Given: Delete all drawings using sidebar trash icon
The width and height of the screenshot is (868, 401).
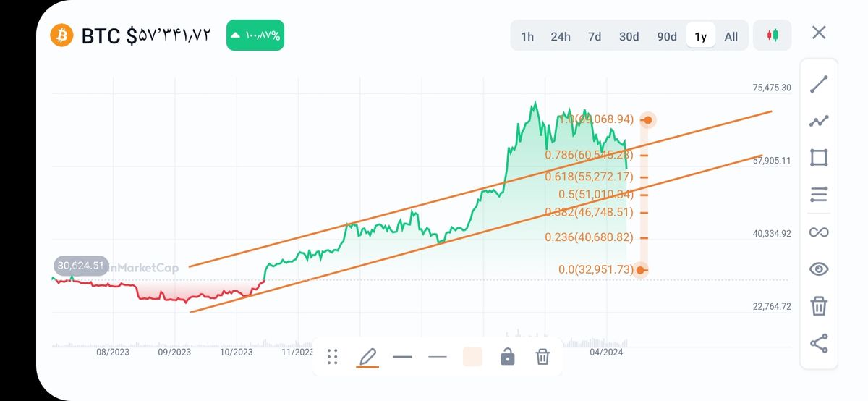Looking at the screenshot, I should pyautogui.click(x=819, y=305).
